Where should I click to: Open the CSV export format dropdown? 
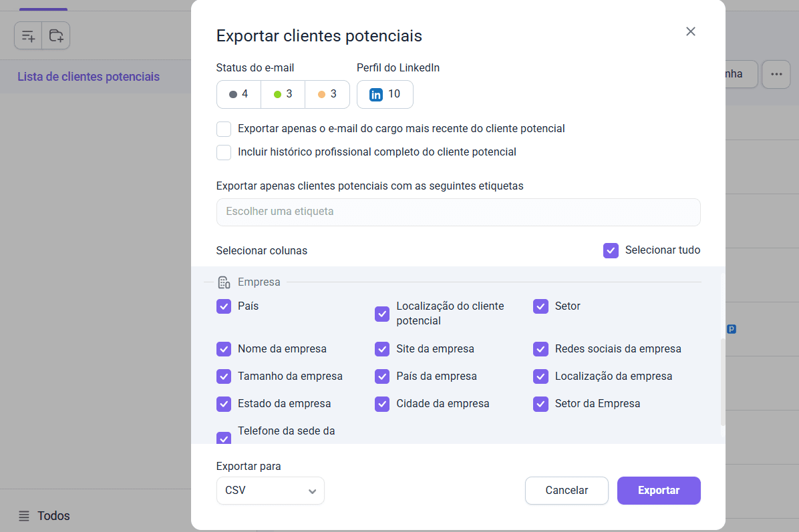point(271,491)
